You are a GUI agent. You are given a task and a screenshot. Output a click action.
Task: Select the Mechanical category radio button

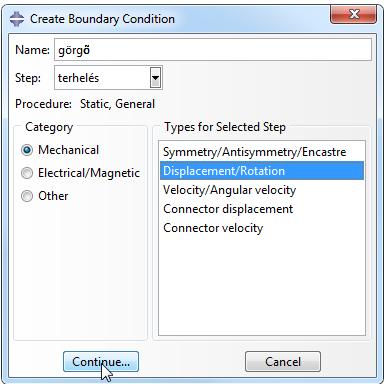pos(27,150)
